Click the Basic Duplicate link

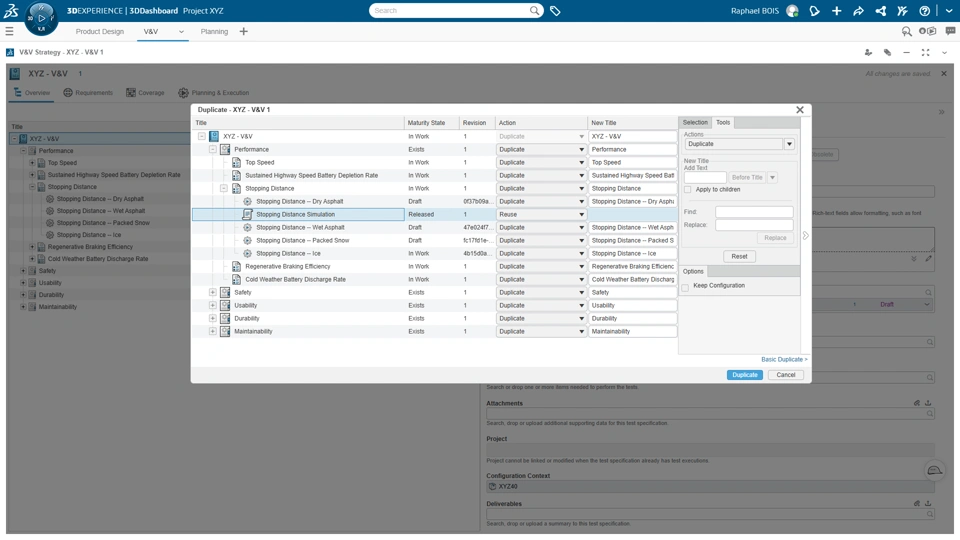click(x=784, y=359)
